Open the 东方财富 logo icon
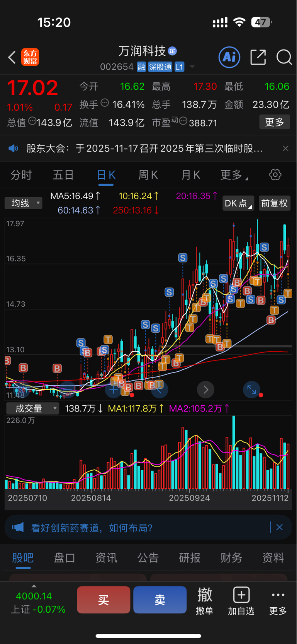Image resolution: width=297 pixels, height=644 pixels. tap(30, 57)
